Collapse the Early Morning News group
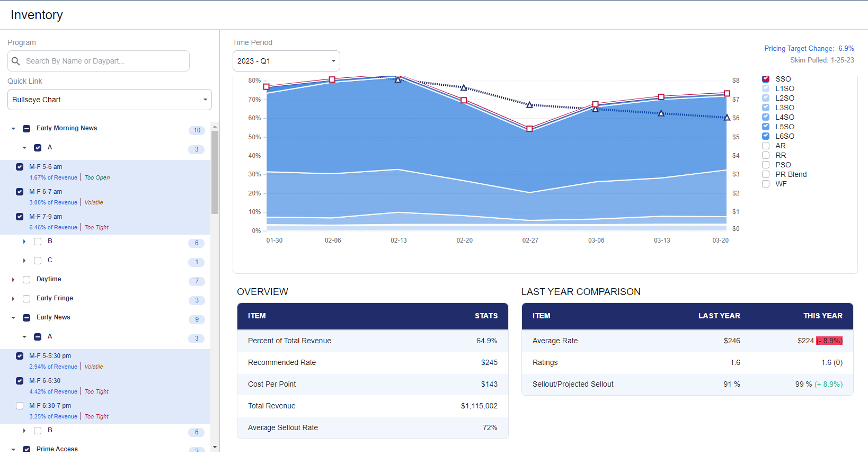 (x=13, y=129)
